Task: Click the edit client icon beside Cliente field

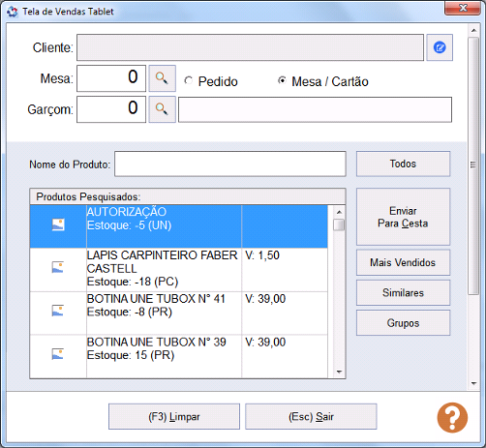Action: pyautogui.click(x=440, y=47)
